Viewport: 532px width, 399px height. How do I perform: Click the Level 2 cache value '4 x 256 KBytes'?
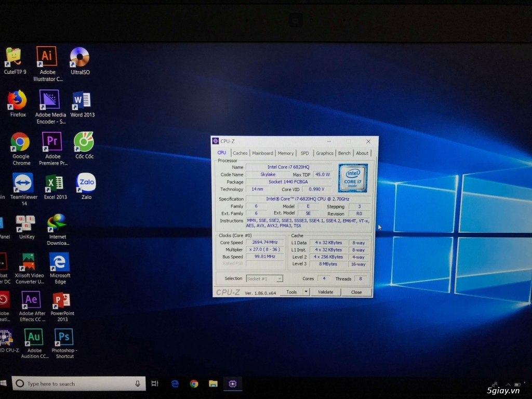(x=328, y=257)
